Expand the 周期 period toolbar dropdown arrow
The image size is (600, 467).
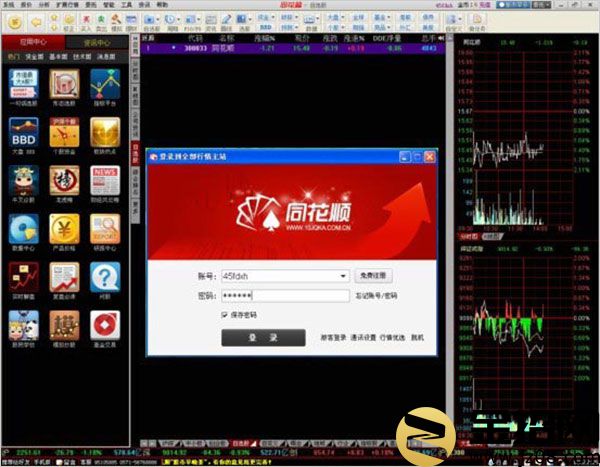pos(178,19)
